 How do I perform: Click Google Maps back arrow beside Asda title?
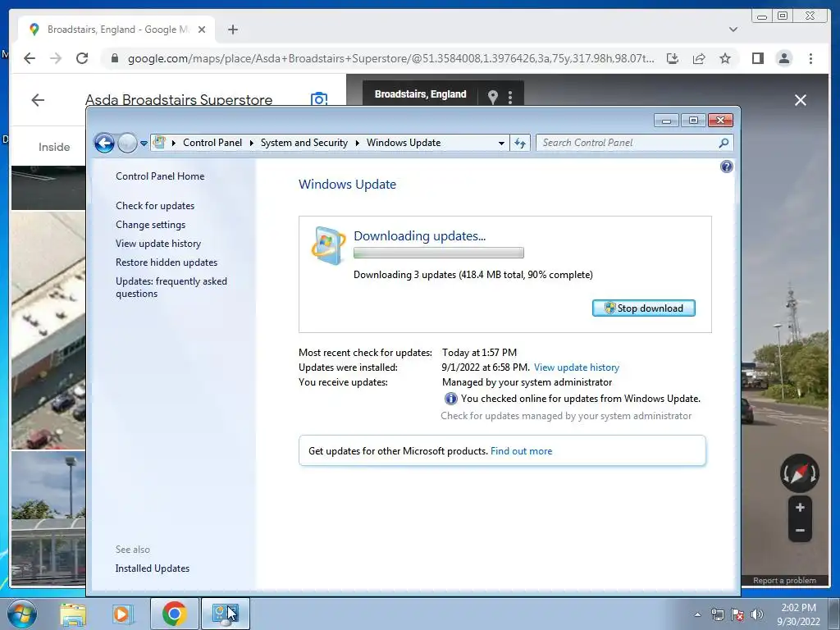tap(38, 99)
